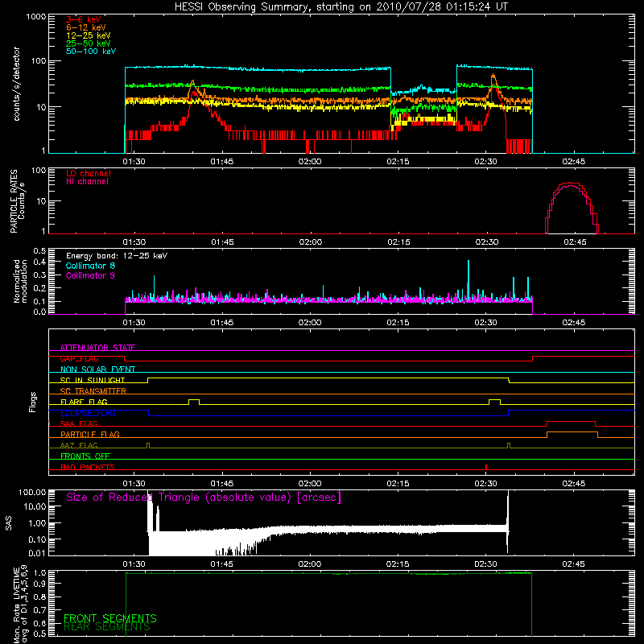The height and width of the screenshot is (644, 644).
Task: Click the 1000 y-axis value in counts panel
Action: 35,16
